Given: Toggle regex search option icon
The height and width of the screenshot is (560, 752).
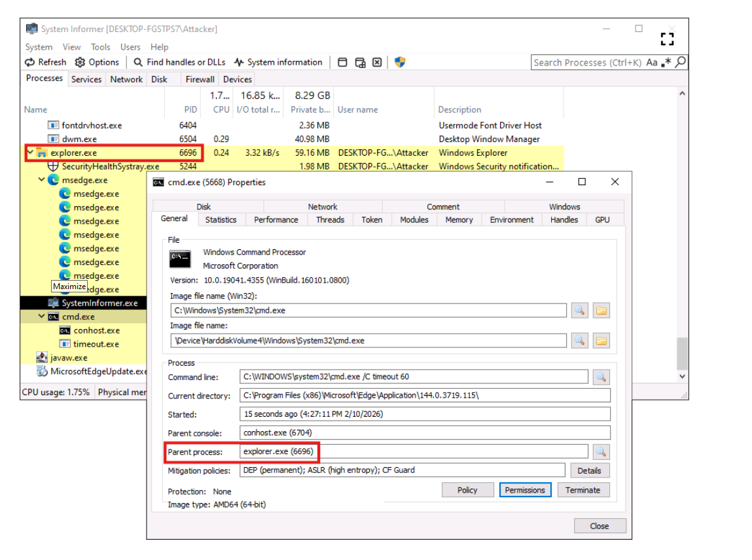Looking at the screenshot, I should click(666, 62).
